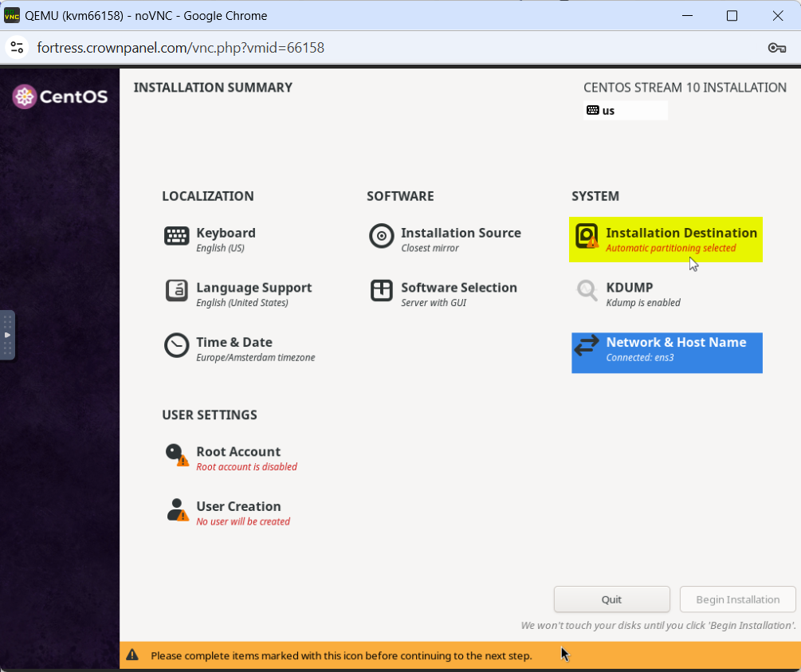The width and height of the screenshot is (801, 672).
Task: Click 'English (US)' keyboard text
Action: (x=220, y=249)
